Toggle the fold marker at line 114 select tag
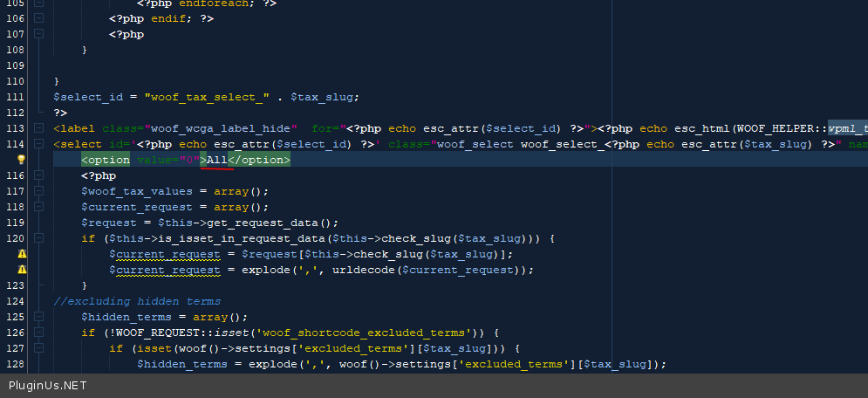 pyautogui.click(x=38, y=144)
